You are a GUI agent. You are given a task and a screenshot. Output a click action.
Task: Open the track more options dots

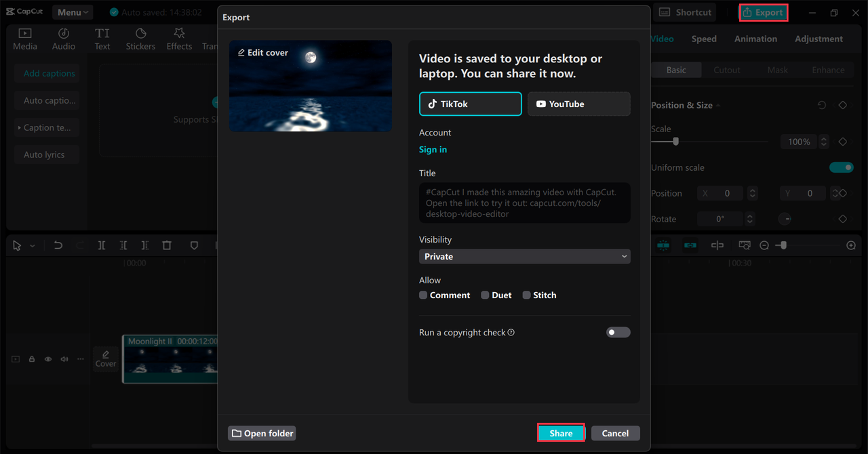[81, 359]
